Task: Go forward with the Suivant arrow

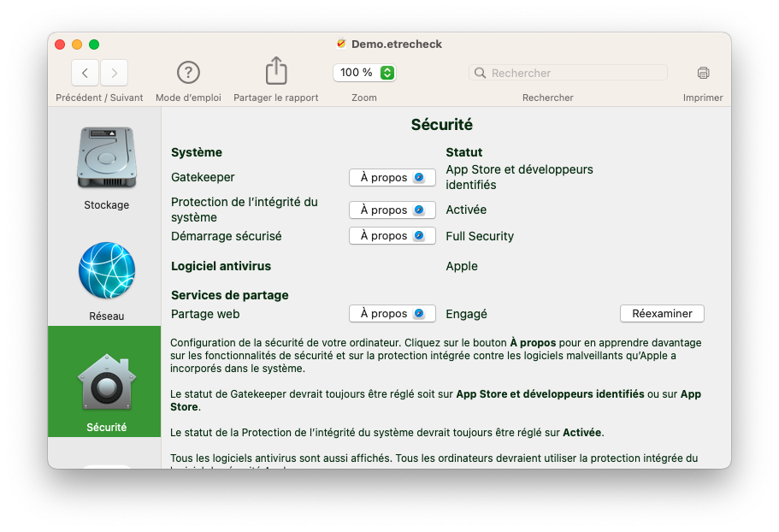Action: point(115,73)
